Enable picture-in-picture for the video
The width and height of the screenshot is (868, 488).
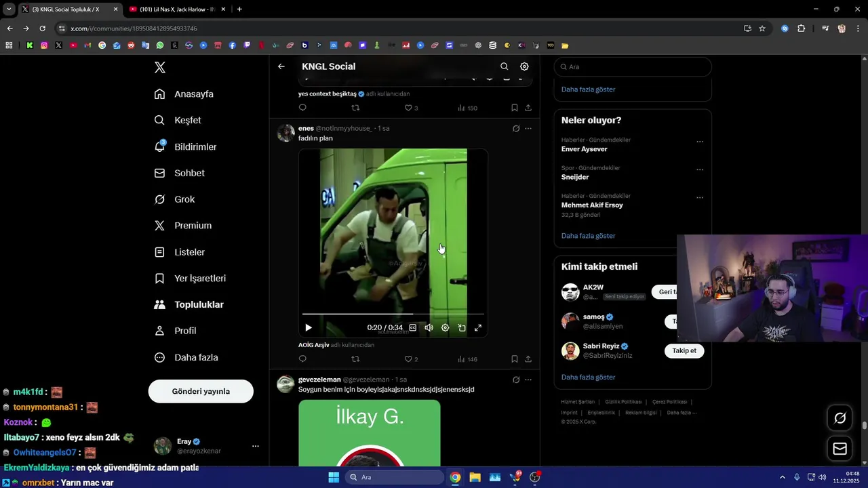tap(462, 327)
